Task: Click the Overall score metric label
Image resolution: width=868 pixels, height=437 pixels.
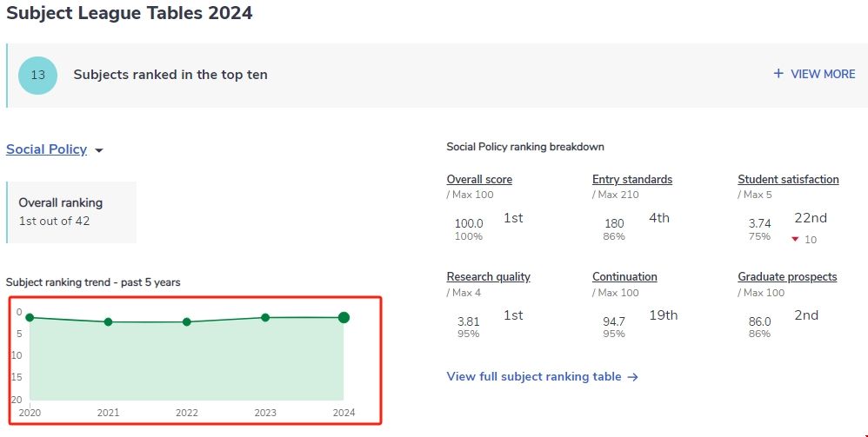Action: click(x=479, y=180)
